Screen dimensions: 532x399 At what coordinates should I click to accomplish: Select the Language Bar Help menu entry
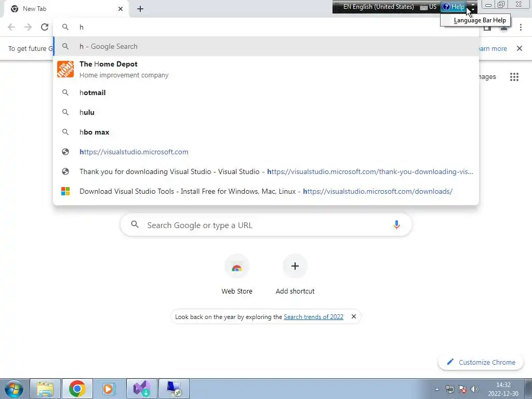tap(475, 20)
